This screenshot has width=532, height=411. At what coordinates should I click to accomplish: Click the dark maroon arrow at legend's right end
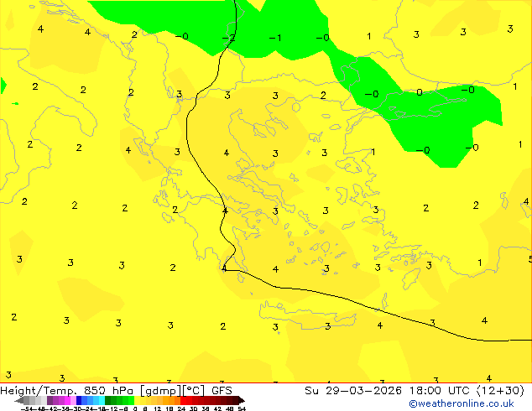(242, 400)
